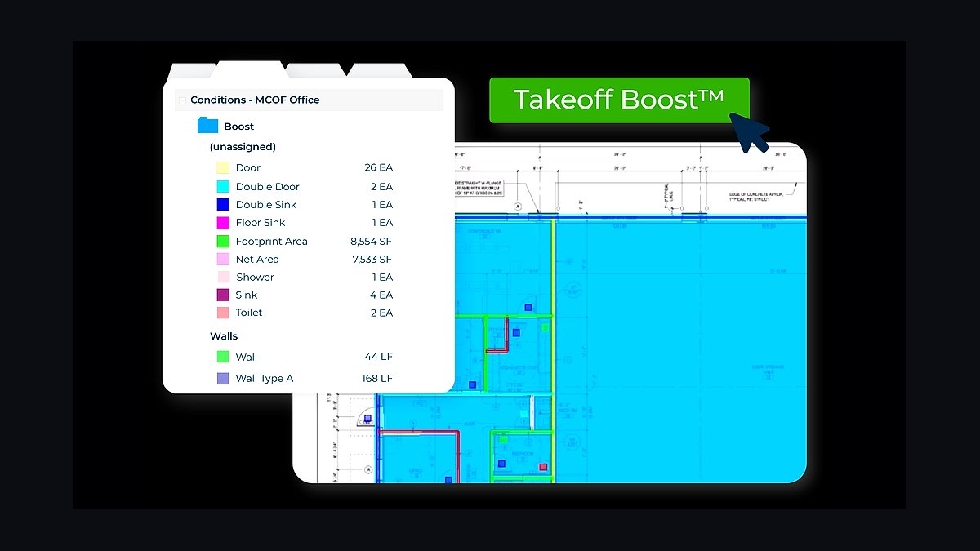Click the 2 EA quantity for Double Door
The image size is (980, 551).
tap(381, 186)
